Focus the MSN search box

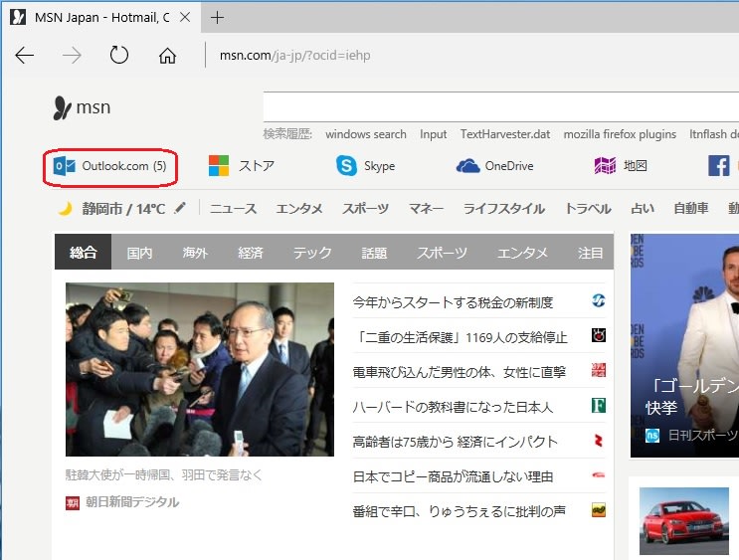tap(500, 107)
